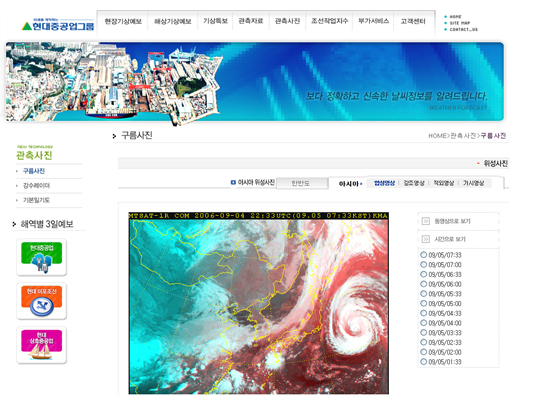Select 구름사진 in the sidebar
550x405 pixels.
pos(34,171)
